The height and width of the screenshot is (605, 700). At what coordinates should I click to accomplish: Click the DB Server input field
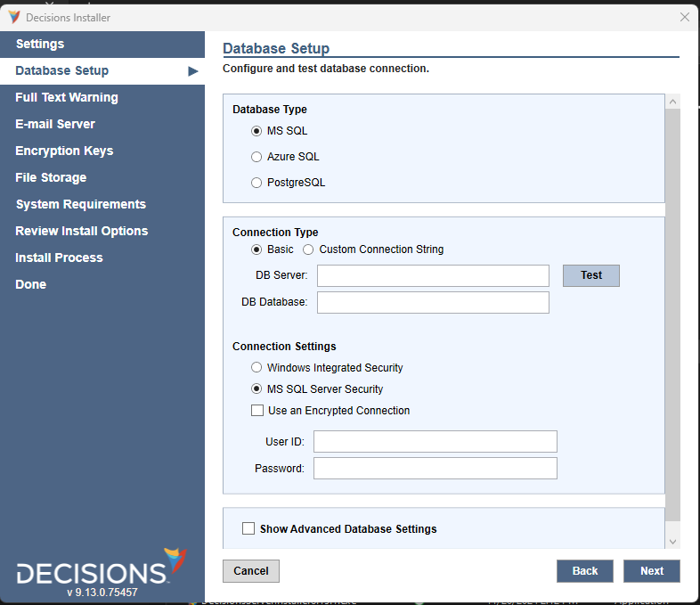pyautogui.click(x=433, y=276)
